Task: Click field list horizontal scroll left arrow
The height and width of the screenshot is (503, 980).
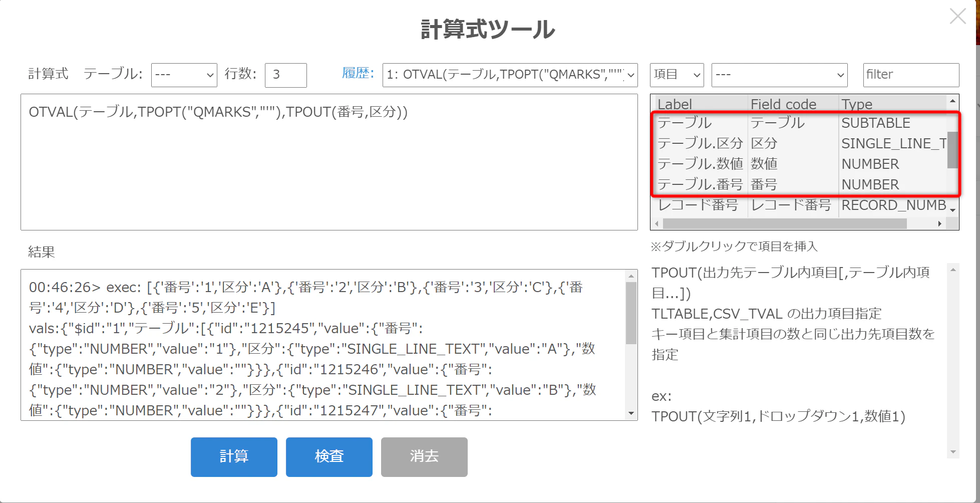Action: 657,224
